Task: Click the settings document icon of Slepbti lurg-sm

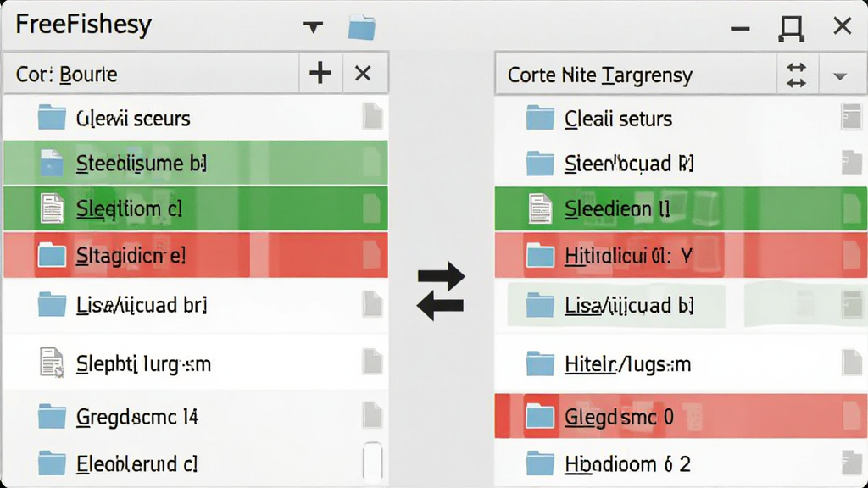Action: pyautogui.click(x=52, y=363)
